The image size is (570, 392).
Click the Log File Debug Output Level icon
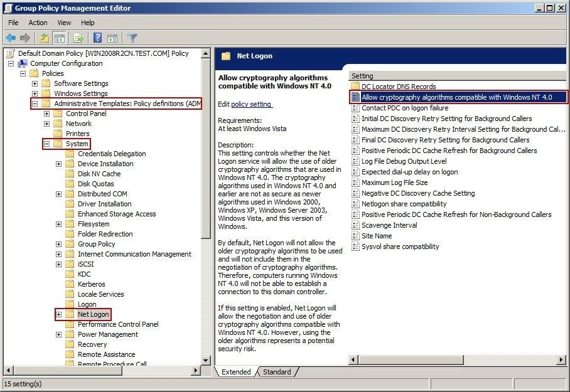(x=355, y=161)
